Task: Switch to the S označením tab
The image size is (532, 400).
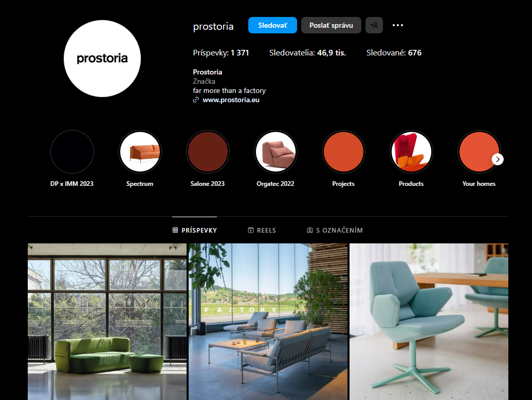Action: click(335, 230)
